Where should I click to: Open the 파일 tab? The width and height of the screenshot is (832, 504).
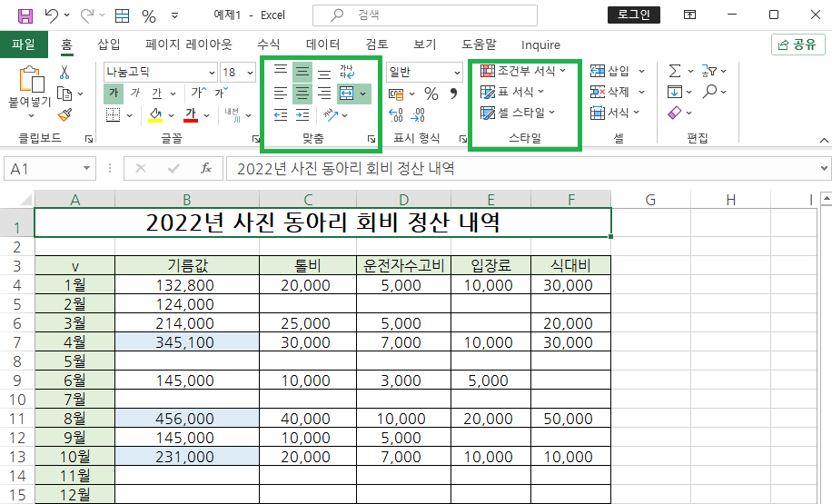[24, 44]
